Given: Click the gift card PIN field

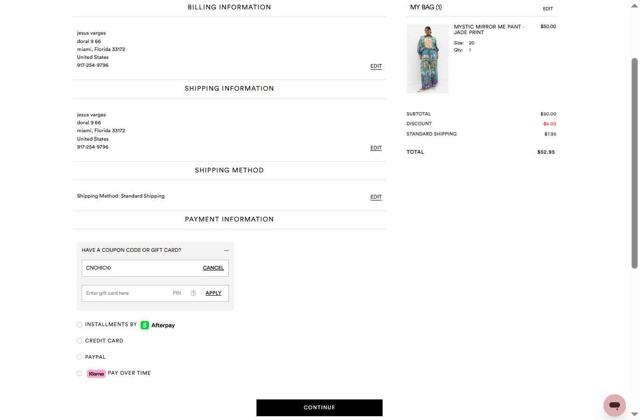Looking at the screenshot, I should click(x=177, y=293).
